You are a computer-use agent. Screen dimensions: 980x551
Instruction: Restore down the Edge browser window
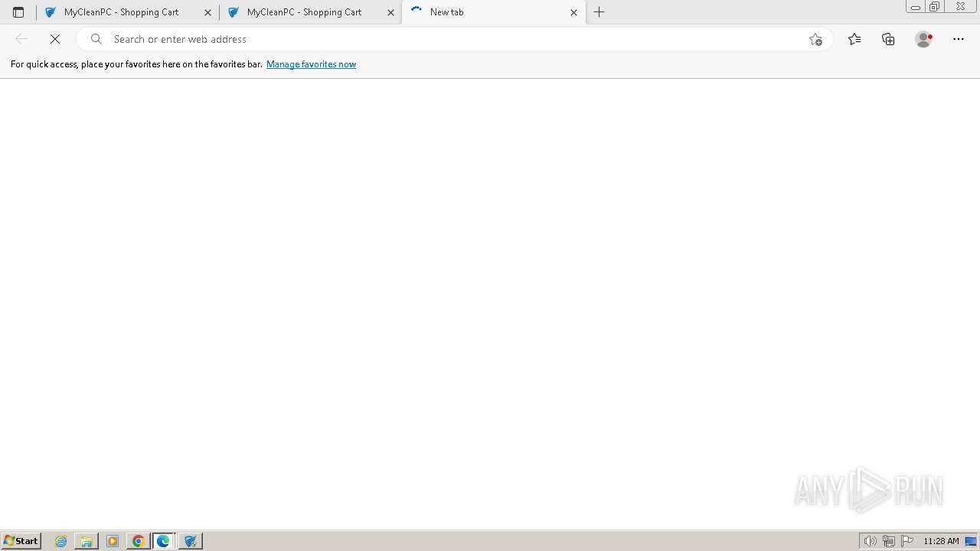935,7
